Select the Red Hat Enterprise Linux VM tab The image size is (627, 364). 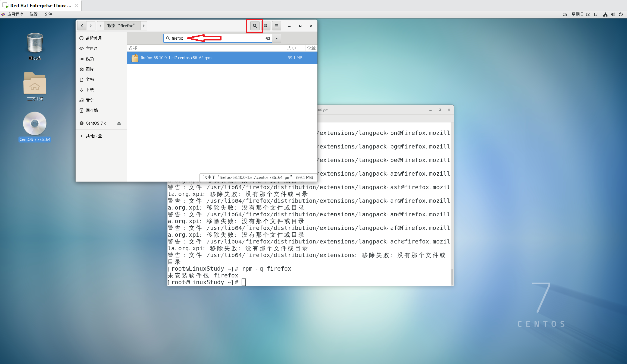coord(41,6)
